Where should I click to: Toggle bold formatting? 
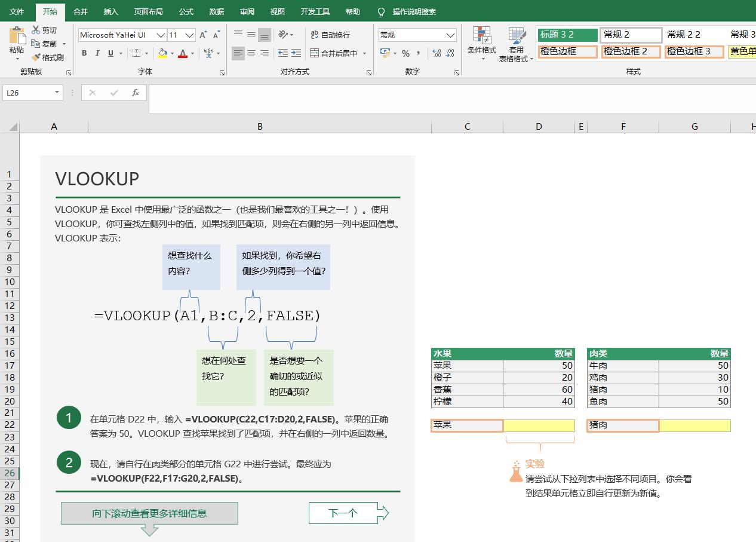point(84,53)
